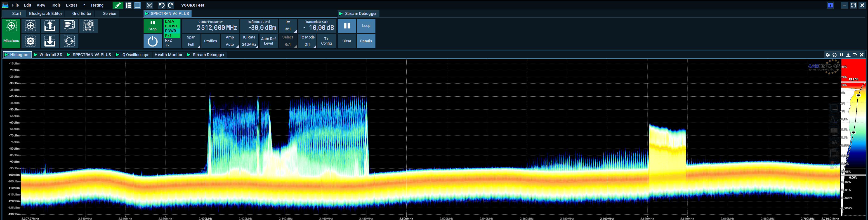Open the shopping cart settings icon
The height and width of the screenshot is (220, 868).
pyautogui.click(x=88, y=26)
